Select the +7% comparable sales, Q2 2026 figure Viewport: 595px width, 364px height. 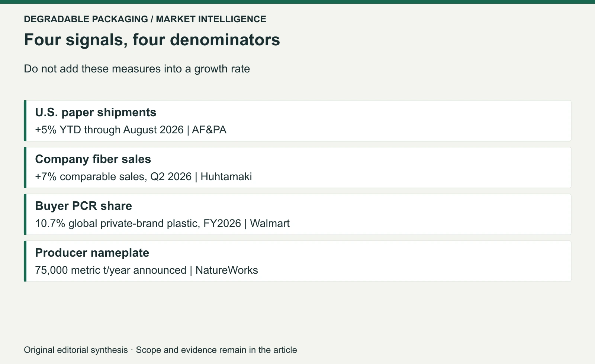point(113,176)
